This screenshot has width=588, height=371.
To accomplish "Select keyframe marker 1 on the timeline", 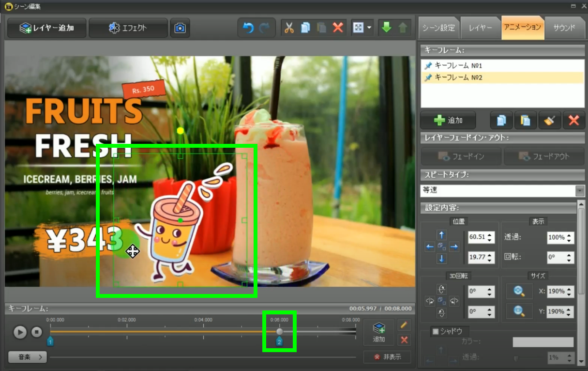I will [50, 342].
